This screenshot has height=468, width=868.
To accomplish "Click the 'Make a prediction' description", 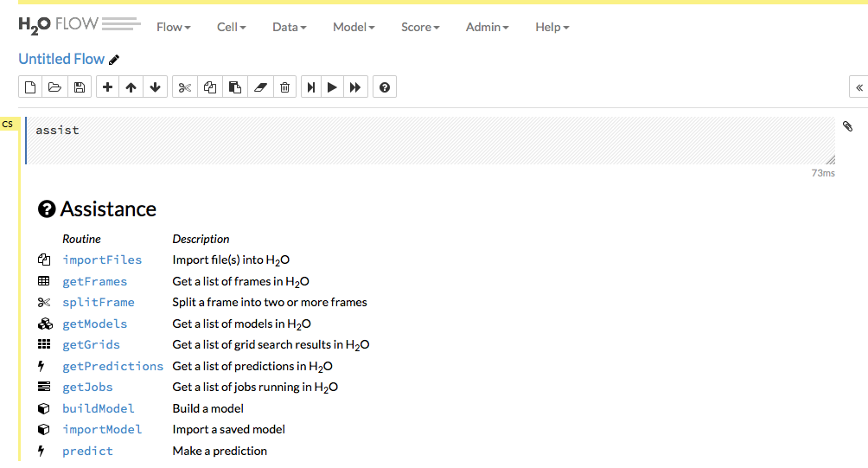I will coord(220,451).
